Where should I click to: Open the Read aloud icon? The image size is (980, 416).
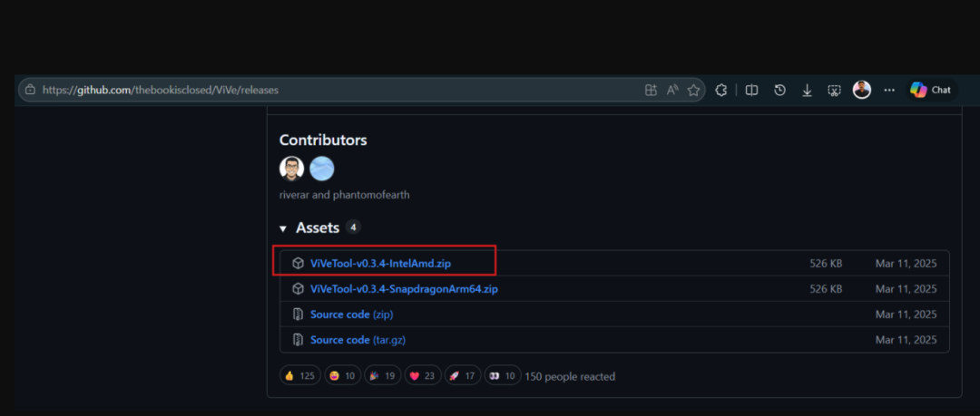[671, 90]
